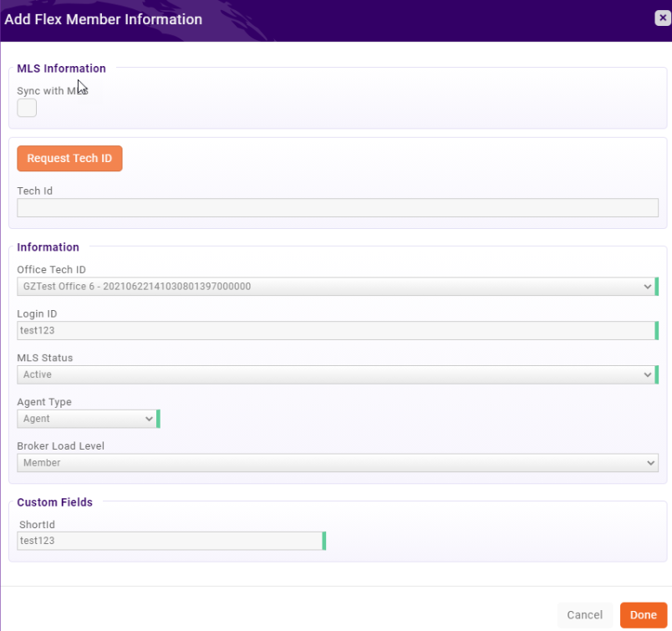Screen dimensions: 672x631
Task: Enable the Sync with MLS checkbox
Action: point(27,108)
